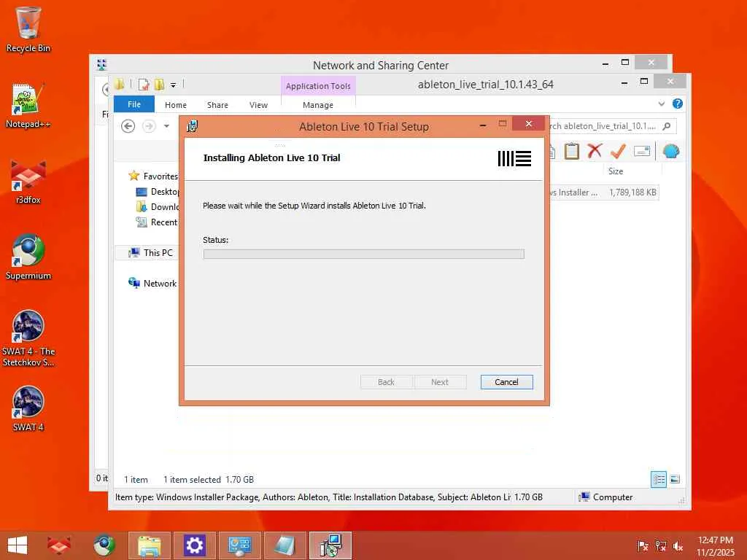
Task: Switch to large icons view in status bar
Action: (675, 479)
